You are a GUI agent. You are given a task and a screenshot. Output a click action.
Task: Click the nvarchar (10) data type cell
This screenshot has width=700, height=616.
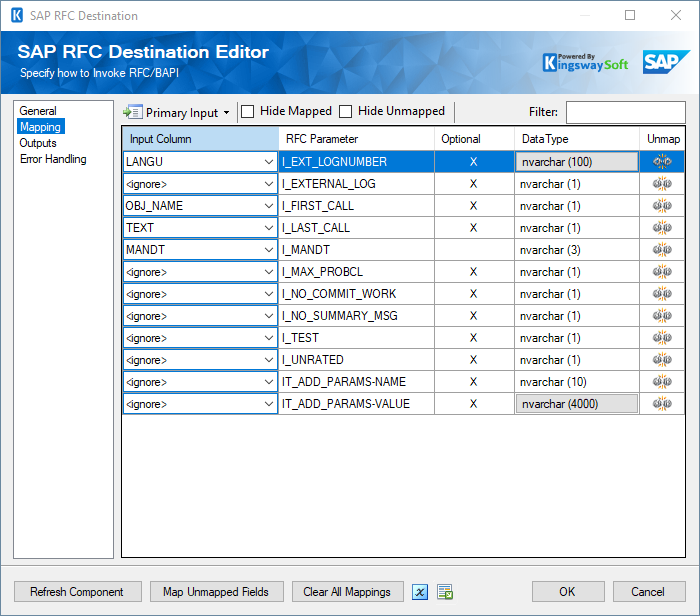pyautogui.click(x=577, y=382)
